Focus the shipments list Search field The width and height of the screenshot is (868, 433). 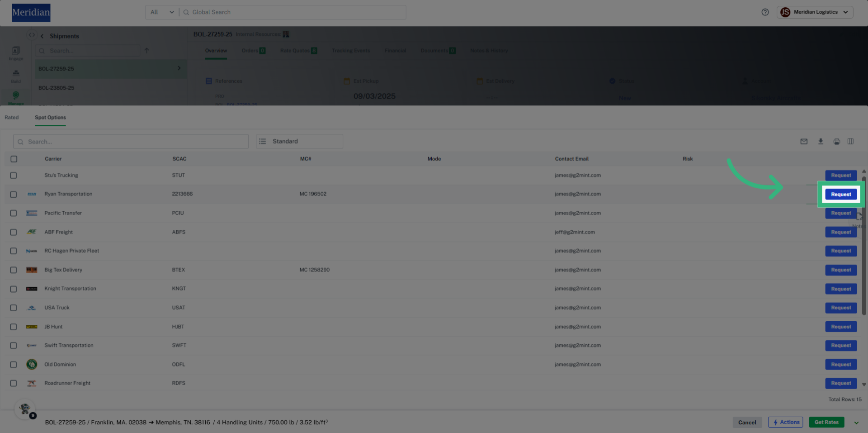tap(88, 51)
